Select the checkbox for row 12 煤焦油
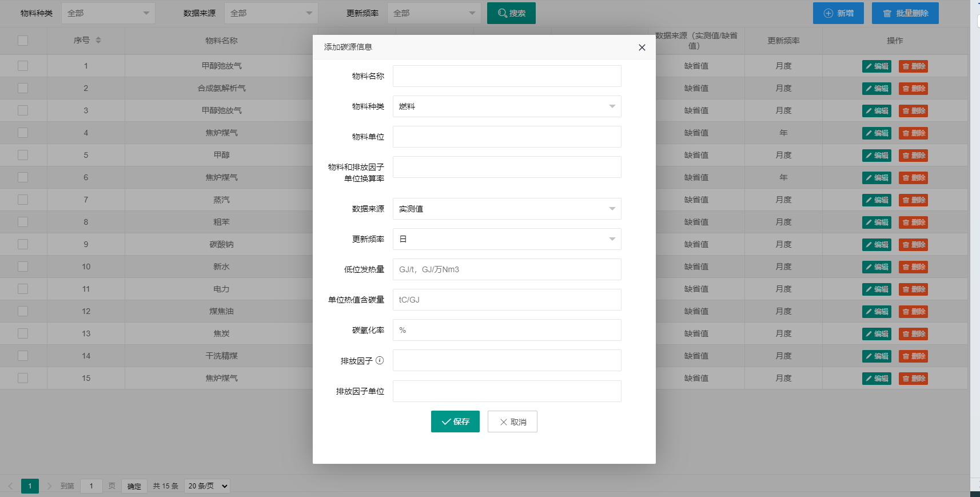 pos(23,311)
